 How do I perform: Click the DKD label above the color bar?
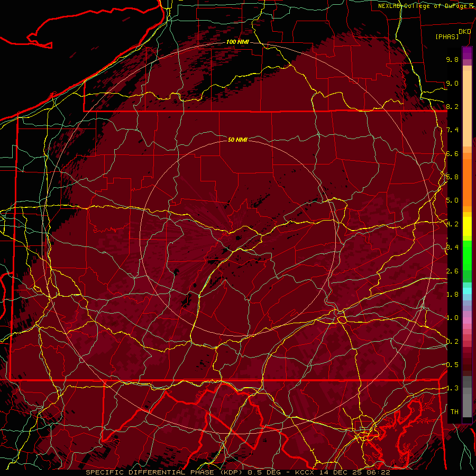[x=465, y=32]
